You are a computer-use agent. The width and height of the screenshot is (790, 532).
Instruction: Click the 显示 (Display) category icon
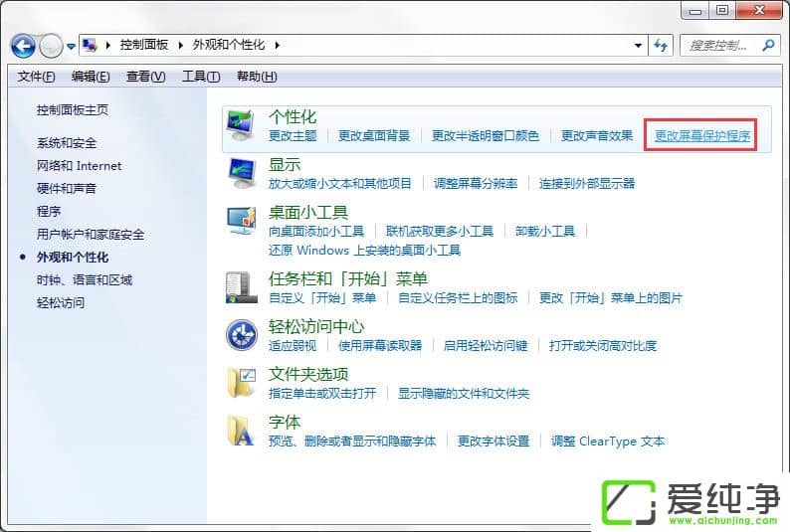242,174
